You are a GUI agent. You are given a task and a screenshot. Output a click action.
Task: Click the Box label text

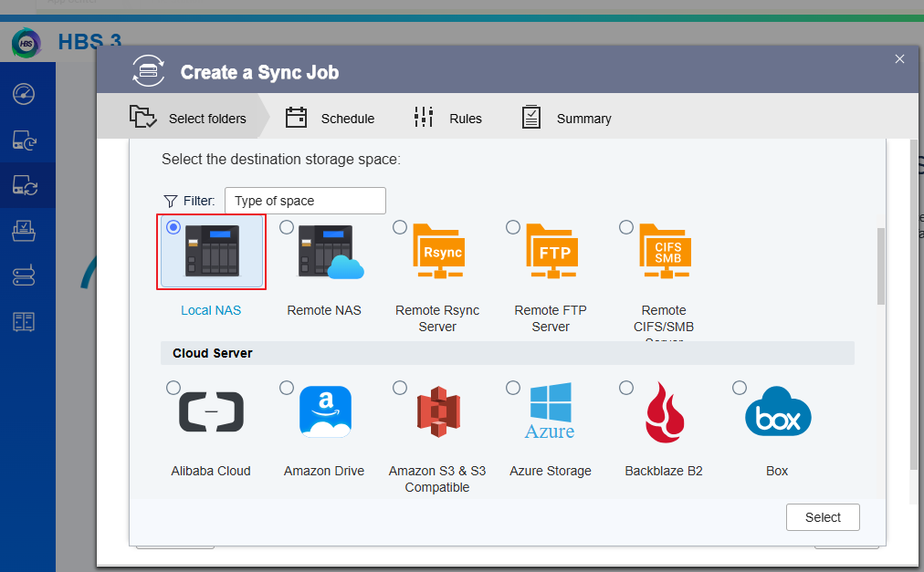click(777, 472)
